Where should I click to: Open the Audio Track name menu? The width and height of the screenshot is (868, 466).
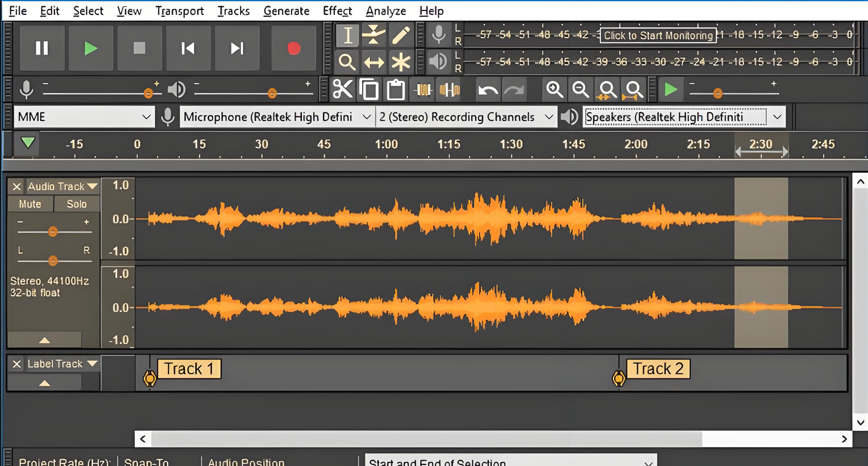62,186
